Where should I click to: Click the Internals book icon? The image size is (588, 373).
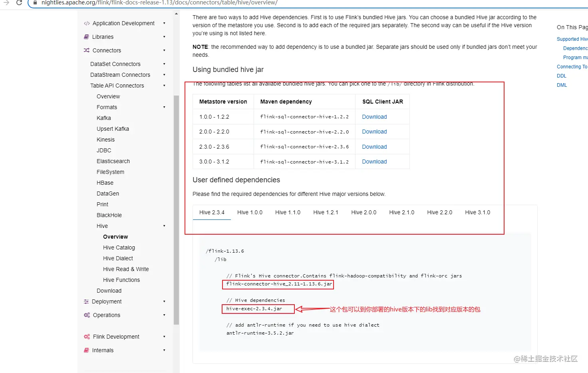86,350
